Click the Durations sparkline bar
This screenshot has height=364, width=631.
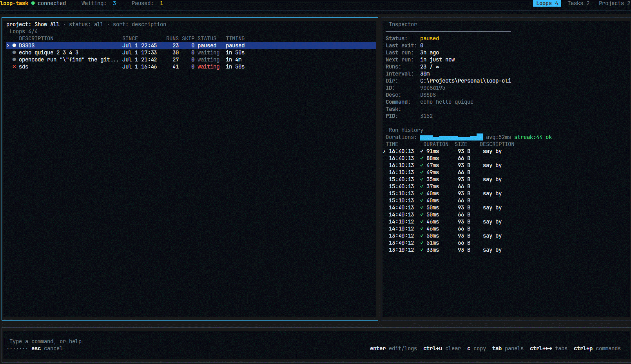pos(451,137)
